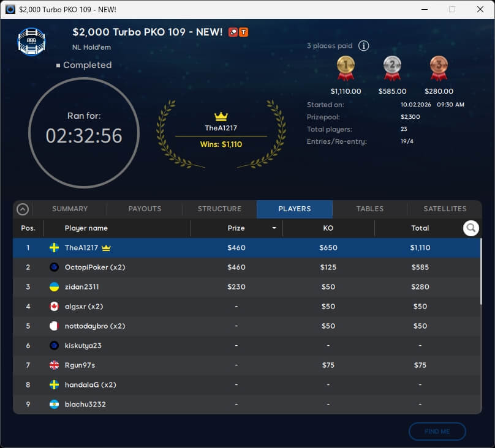Image resolution: width=495 pixels, height=448 pixels.
Task: Select the OctopiPoker player row
Action: (245, 267)
